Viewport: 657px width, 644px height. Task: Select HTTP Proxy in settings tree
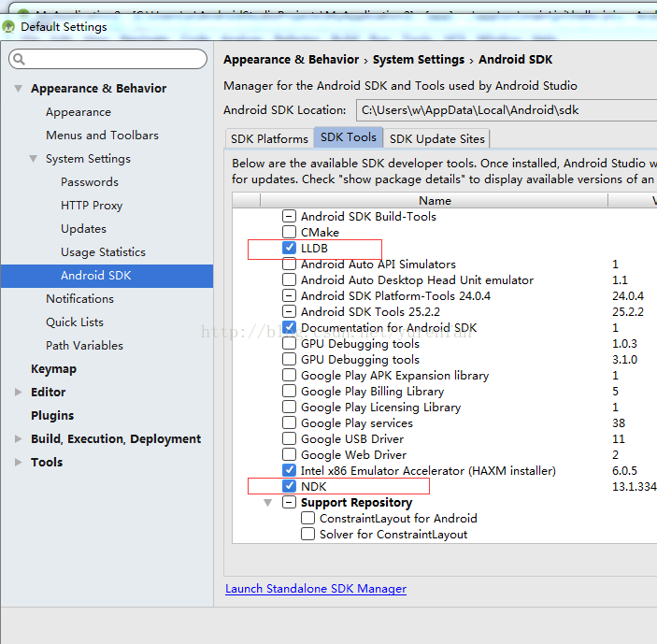click(x=92, y=206)
